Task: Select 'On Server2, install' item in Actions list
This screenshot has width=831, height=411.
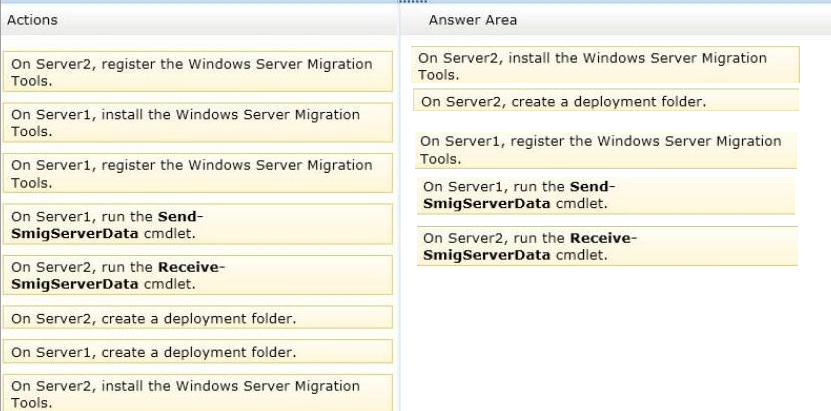Action: [x=197, y=393]
